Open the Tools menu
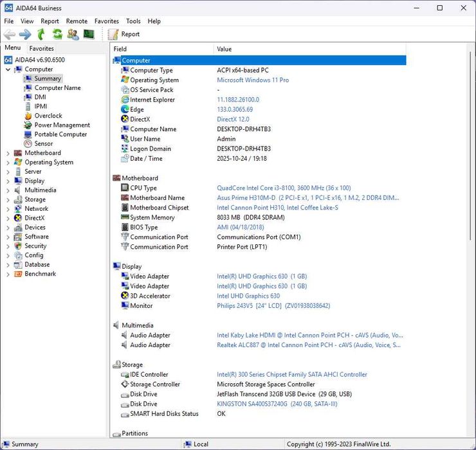 click(x=133, y=21)
